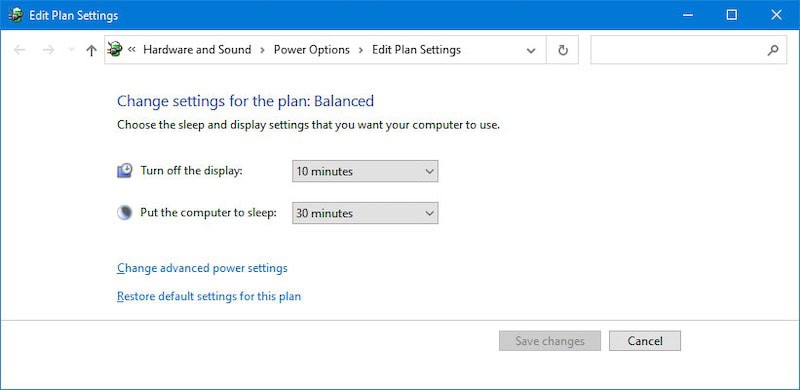Expand chevron after Hardware and Sound breadcrumb

tap(262, 50)
